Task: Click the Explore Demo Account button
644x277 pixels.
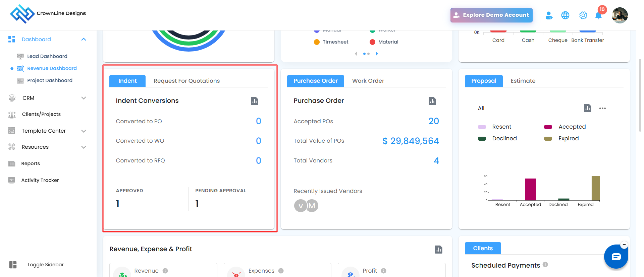Action: coord(491,15)
